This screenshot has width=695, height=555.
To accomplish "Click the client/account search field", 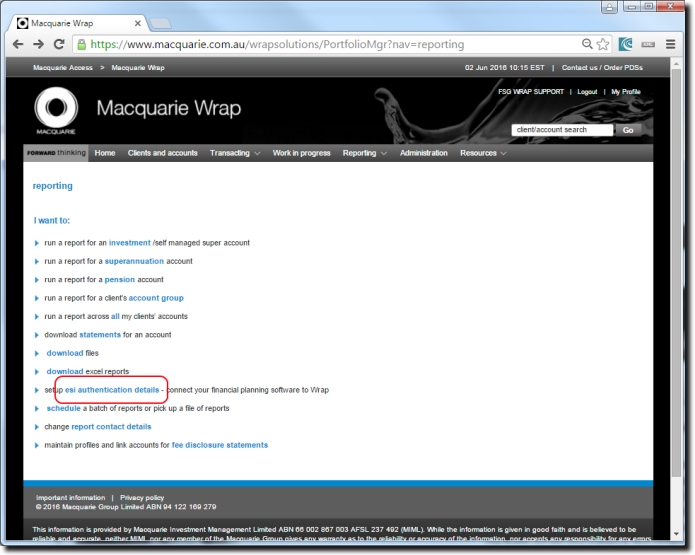I will [x=562, y=130].
